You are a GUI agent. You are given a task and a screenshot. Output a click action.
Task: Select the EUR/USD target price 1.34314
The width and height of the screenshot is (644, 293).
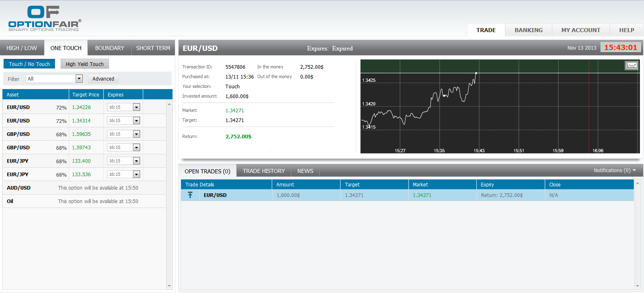coord(81,121)
